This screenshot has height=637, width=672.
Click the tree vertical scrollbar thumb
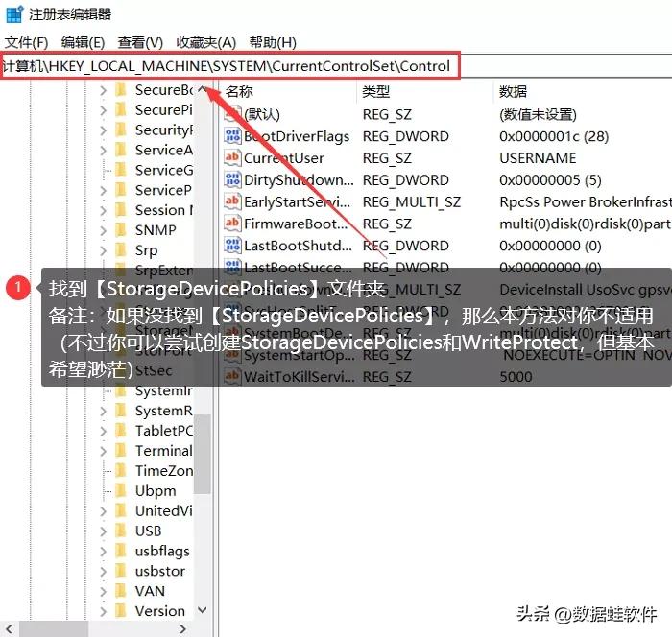click(203, 454)
